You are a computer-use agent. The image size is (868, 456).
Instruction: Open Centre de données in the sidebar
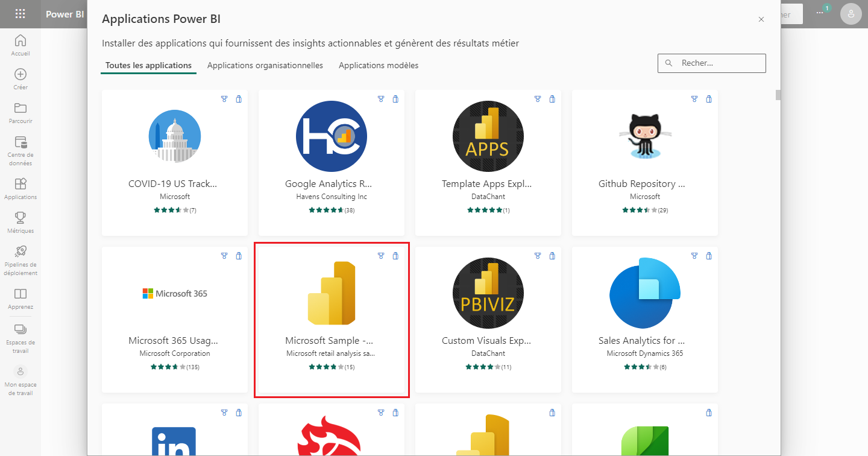(20, 151)
